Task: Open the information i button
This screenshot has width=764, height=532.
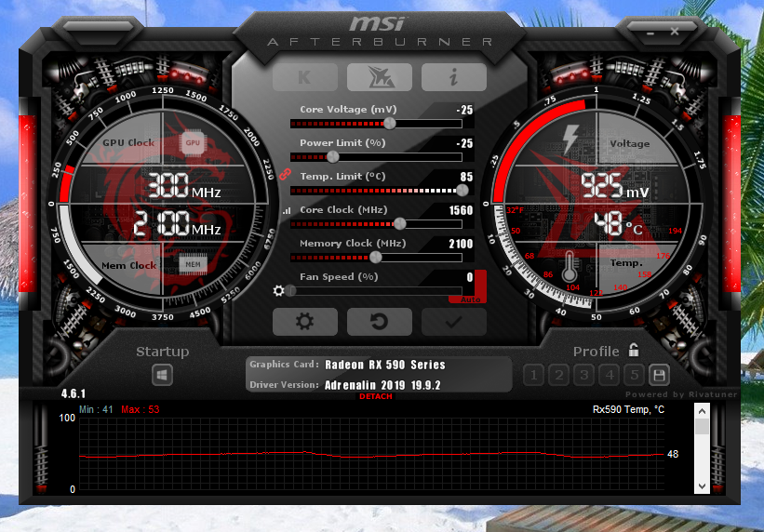Action: coord(453,77)
